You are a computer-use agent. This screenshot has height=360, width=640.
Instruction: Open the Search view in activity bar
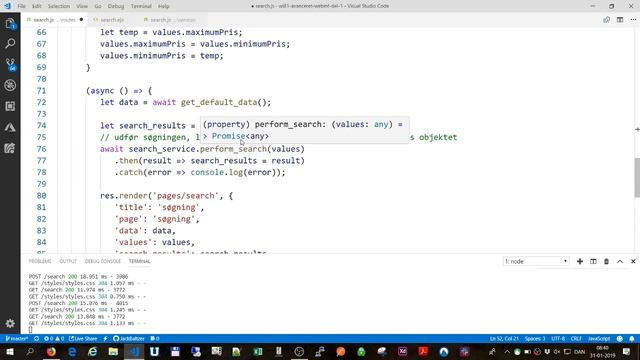click(x=10, y=43)
